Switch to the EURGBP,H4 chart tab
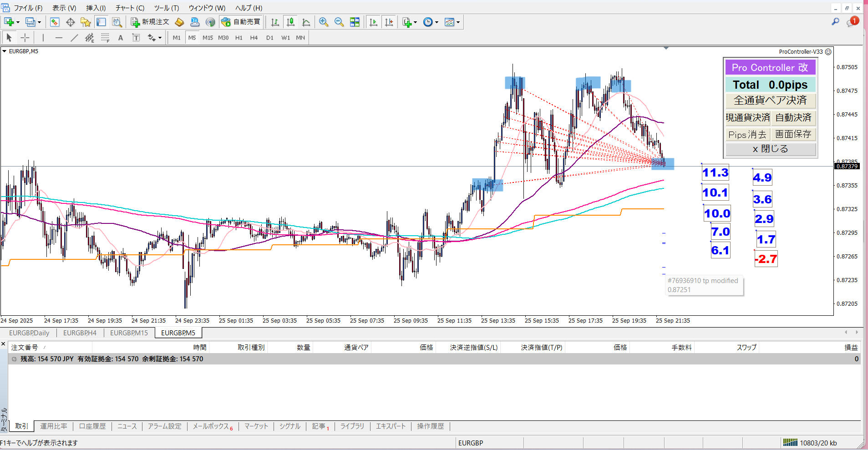Viewport: 868px width, 450px height. (x=80, y=333)
